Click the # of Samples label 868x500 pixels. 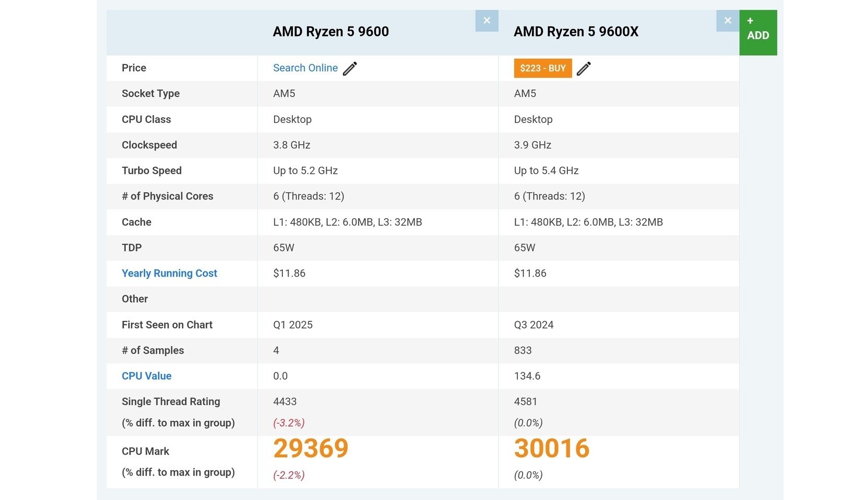coord(153,350)
